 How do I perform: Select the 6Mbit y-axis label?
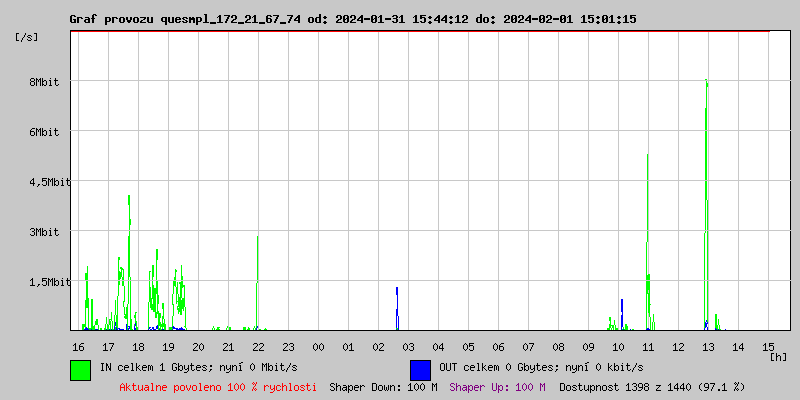43,132
